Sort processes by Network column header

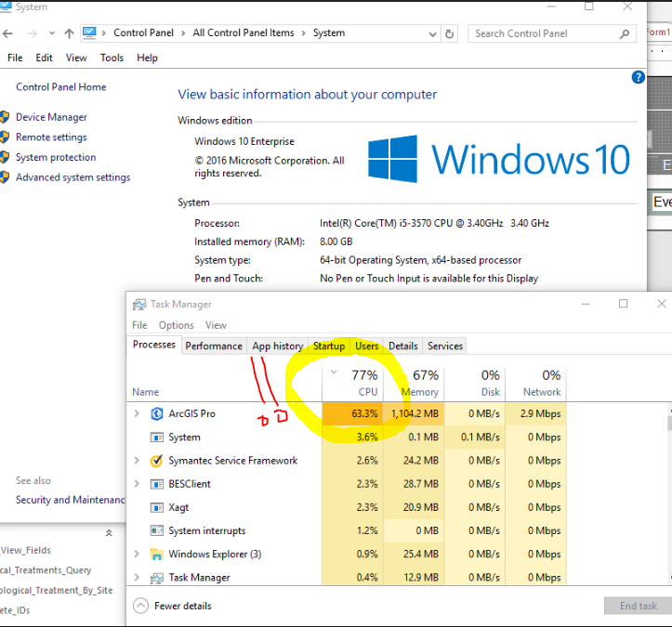pos(536,383)
